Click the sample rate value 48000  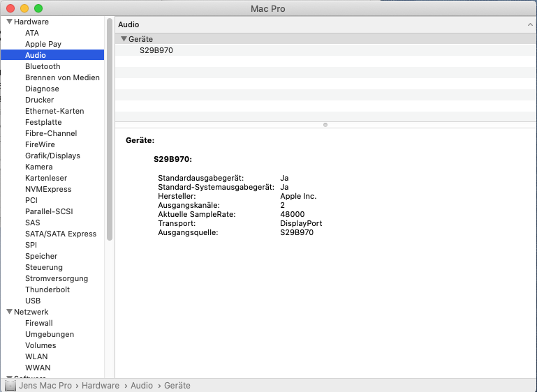coord(292,214)
